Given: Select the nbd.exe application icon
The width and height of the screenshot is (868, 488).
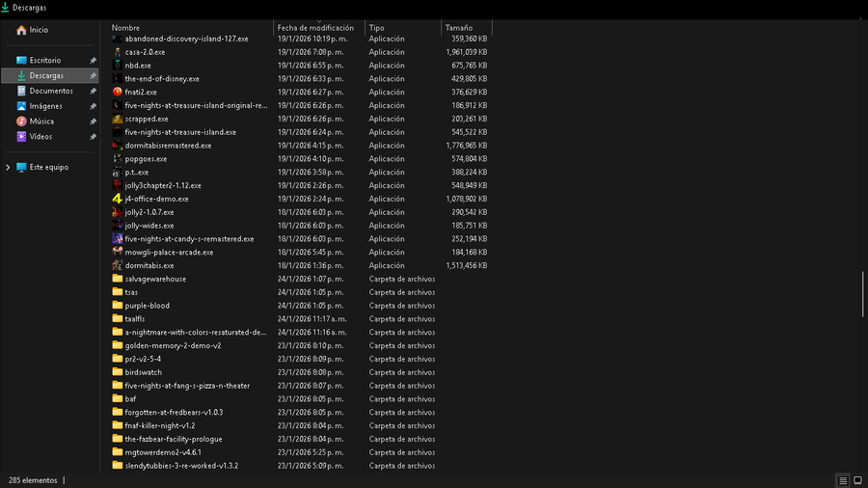Looking at the screenshot, I should (x=118, y=66).
